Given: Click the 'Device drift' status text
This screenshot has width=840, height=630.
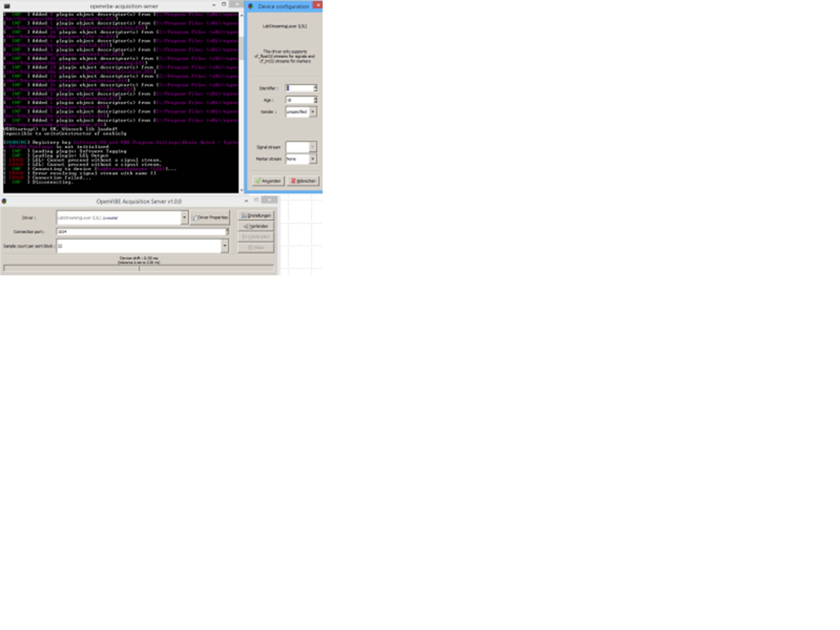Looking at the screenshot, I should click(139, 258).
